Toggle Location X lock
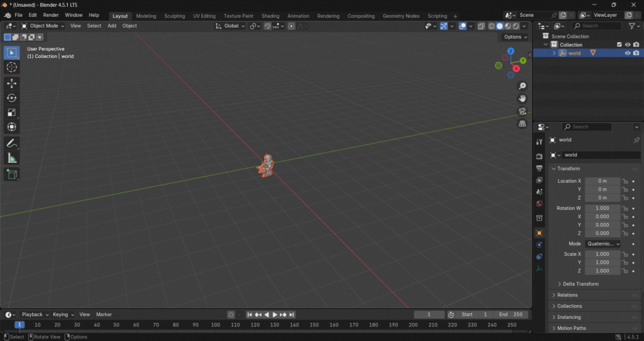The width and height of the screenshot is (644, 341). tap(625, 181)
